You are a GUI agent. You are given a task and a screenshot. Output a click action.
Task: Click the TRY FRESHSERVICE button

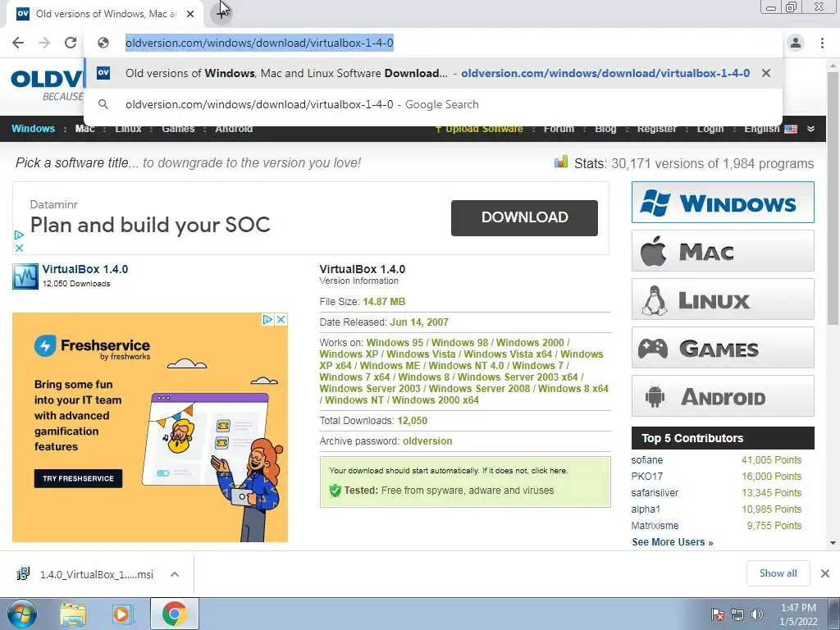[78, 478]
